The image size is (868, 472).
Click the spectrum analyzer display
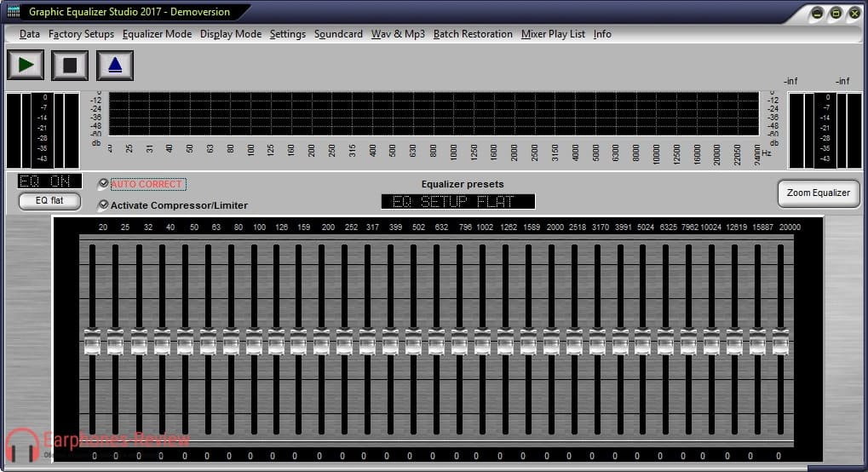point(433,113)
